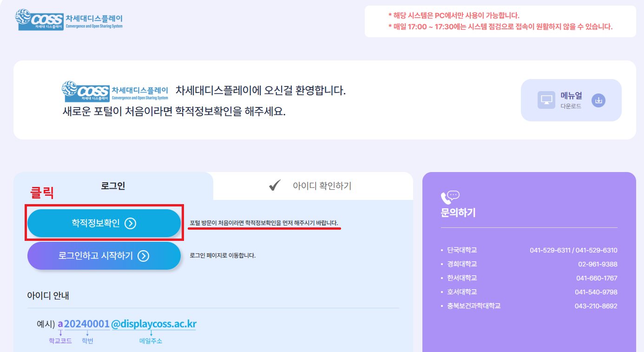644x352 pixels.
Task: Click the 아이디 안내 heading
Action: (x=48, y=295)
